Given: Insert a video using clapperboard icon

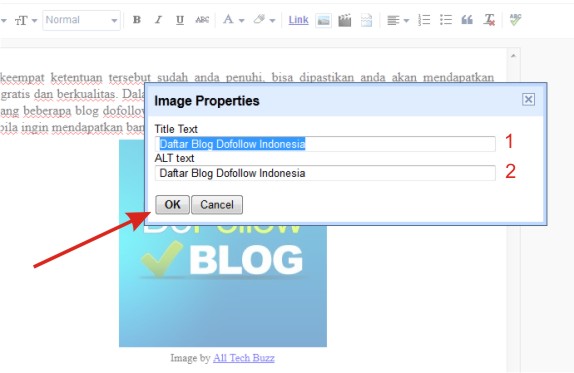Looking at the screenshot, I should pyautogui.click(x=344, y=20).
